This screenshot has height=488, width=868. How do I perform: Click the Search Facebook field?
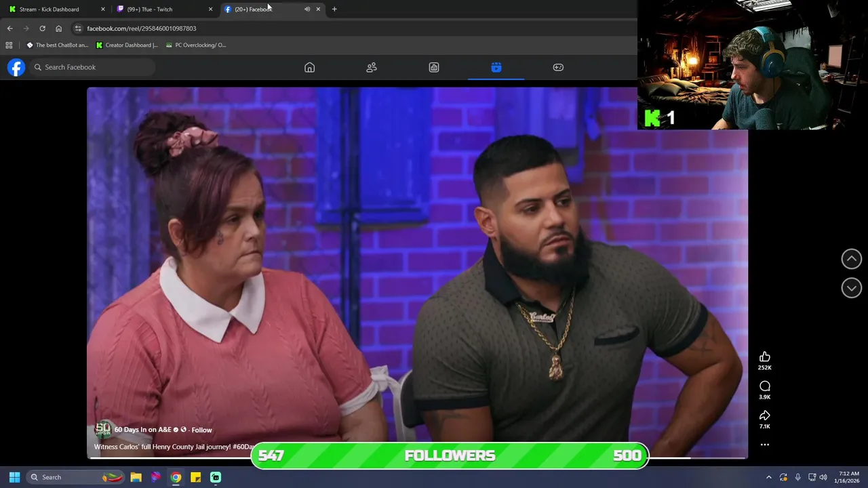coord(94,67)
